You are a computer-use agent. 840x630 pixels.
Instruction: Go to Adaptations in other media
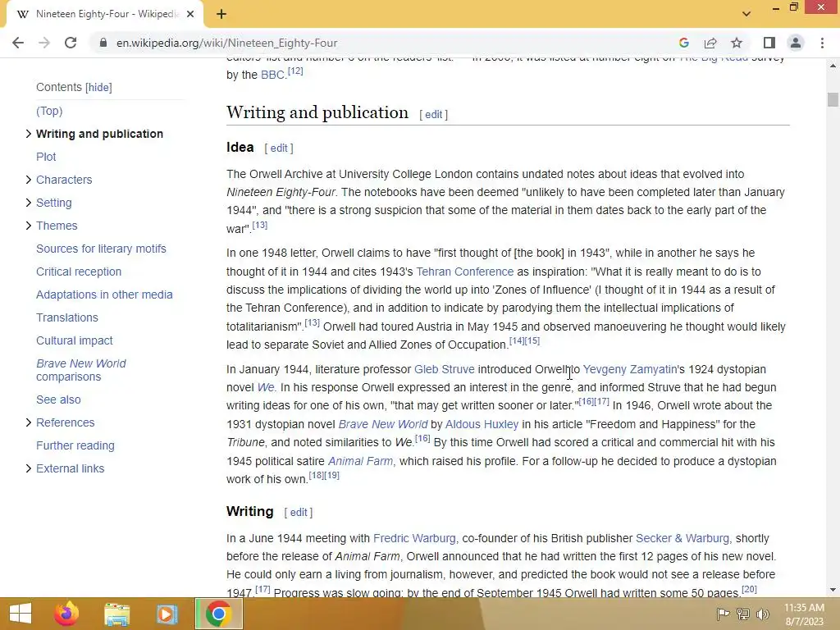click(x=104, y=294)
